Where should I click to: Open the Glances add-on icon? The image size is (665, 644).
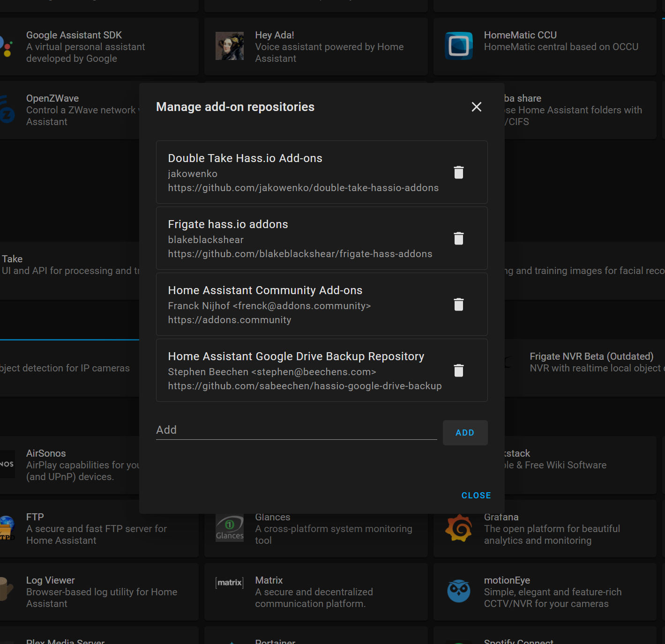[x=230, y=528]
